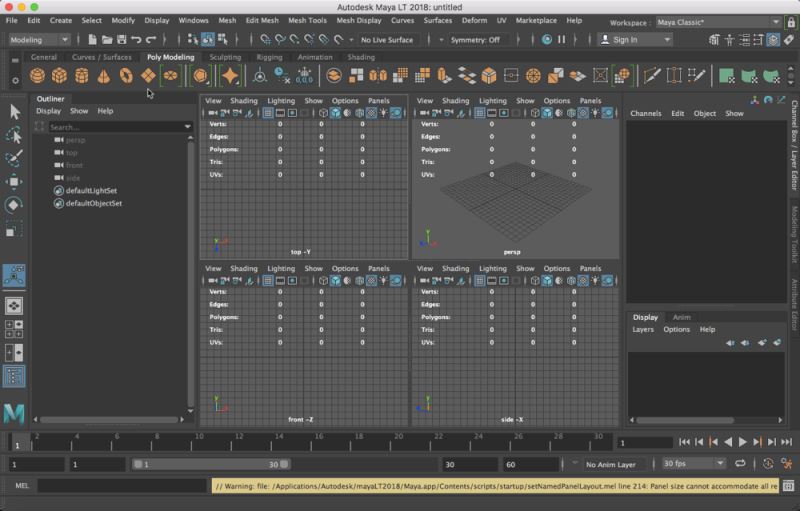Open the Edit Mesh menu
This screenshot has height=511, width=800.
262,20
